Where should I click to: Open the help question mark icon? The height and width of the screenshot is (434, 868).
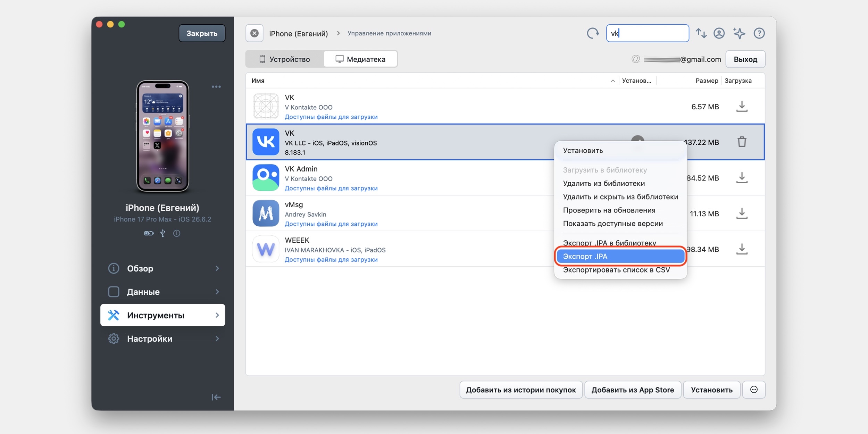tap(759, 33)
